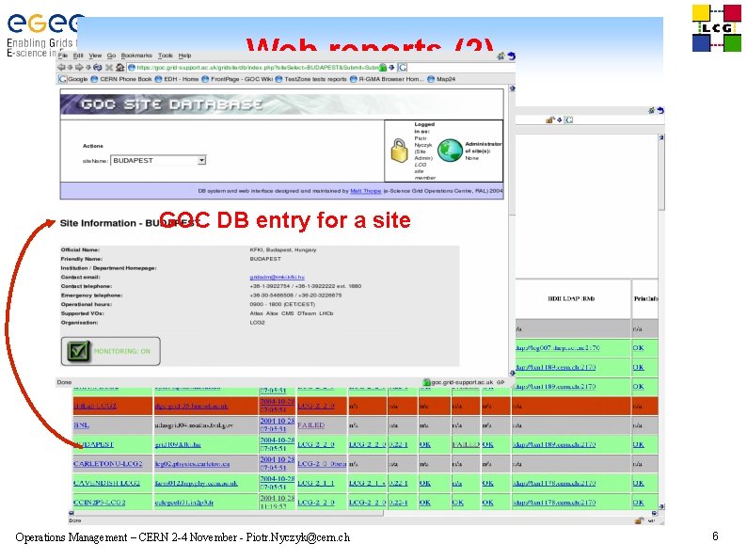Click the front browser window's vertical scrollbar
The height and width of the screenshot is (560, 747).
point(512,229)
